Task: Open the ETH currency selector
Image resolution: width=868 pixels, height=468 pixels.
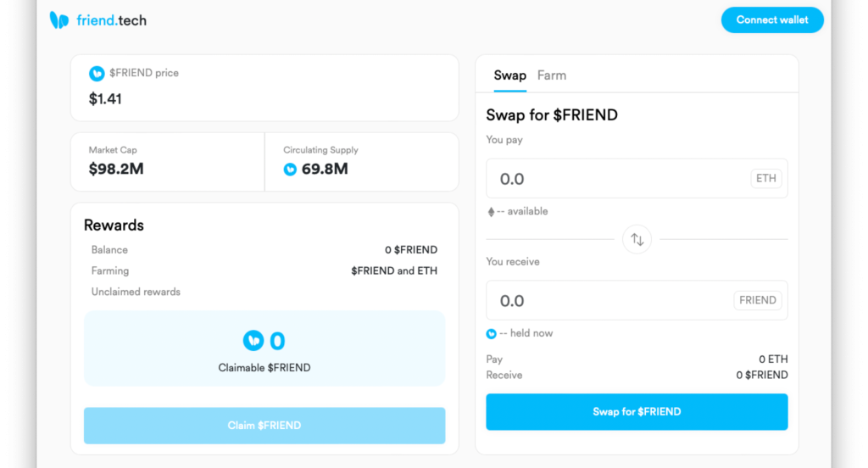Action: point(766,178)
